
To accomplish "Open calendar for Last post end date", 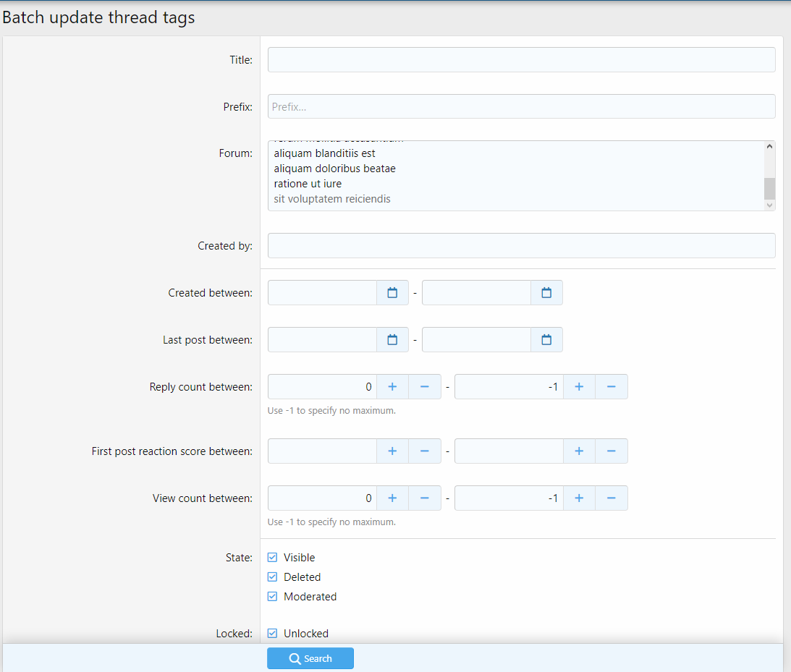I will (x=546, y=340).
